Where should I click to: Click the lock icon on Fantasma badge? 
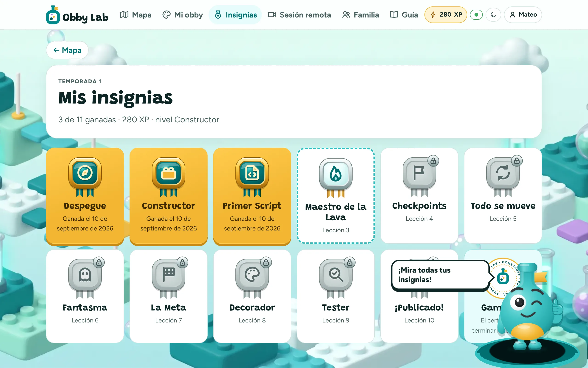[x=99, y=263]
